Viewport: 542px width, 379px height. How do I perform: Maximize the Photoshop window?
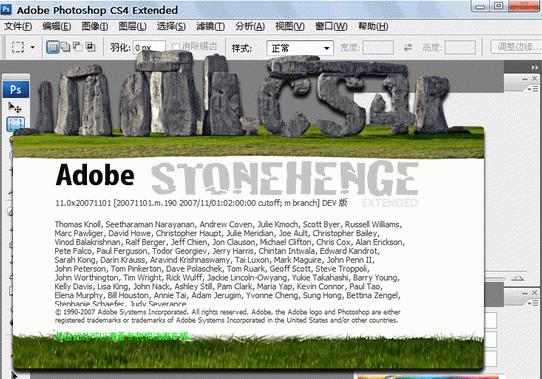click(x=498, y=6)
